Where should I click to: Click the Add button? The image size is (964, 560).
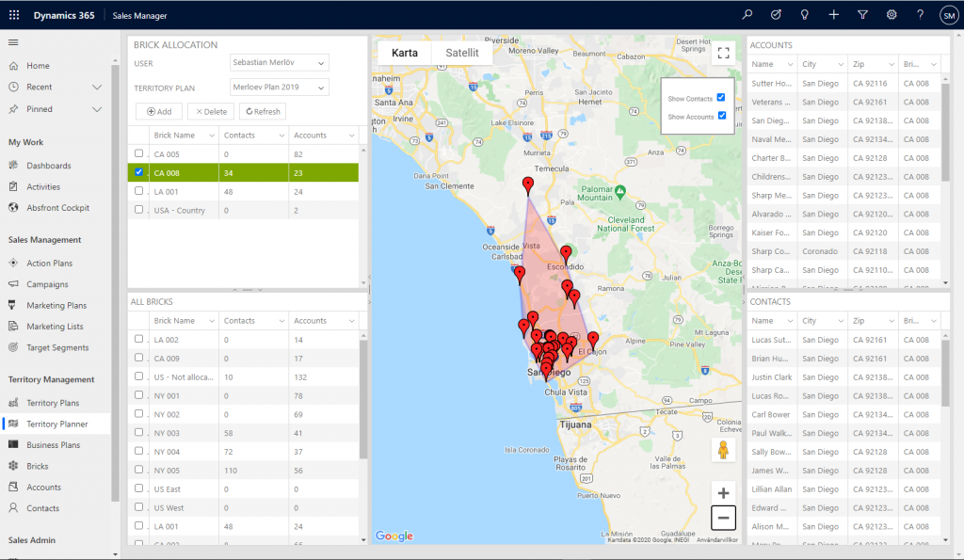pyautogui.click(x=159, y=111)
